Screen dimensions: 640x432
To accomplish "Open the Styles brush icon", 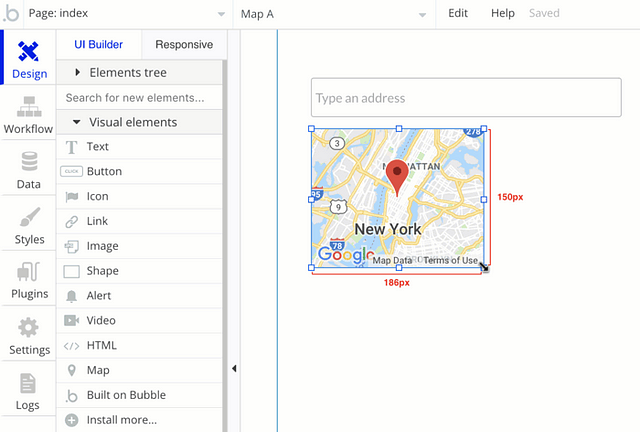I will [x=29, y=217].
